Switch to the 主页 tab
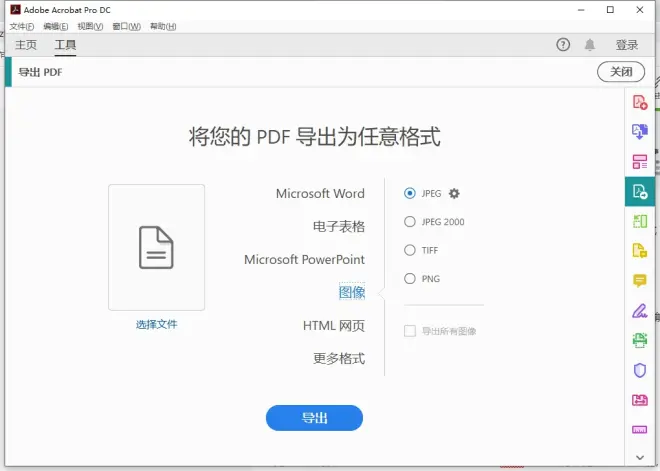 tap(26, 45)
